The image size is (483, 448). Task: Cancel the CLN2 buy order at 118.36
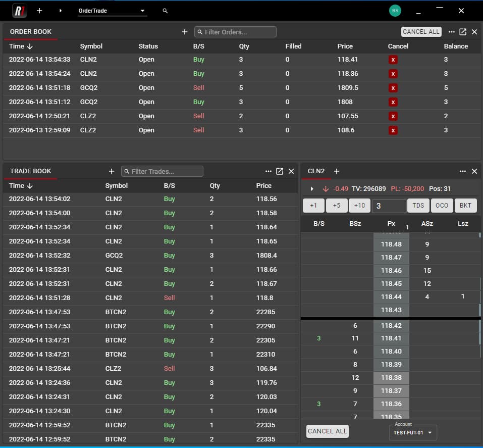pyautogui.click(x=393, y=74)
